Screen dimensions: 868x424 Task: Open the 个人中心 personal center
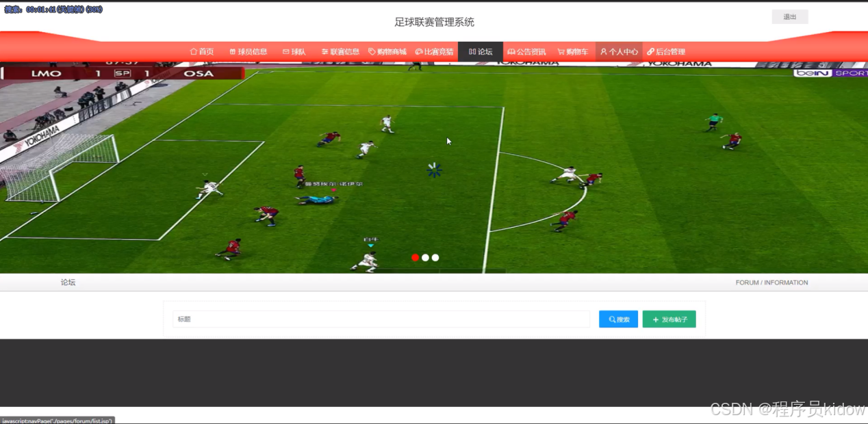[619, 51]
